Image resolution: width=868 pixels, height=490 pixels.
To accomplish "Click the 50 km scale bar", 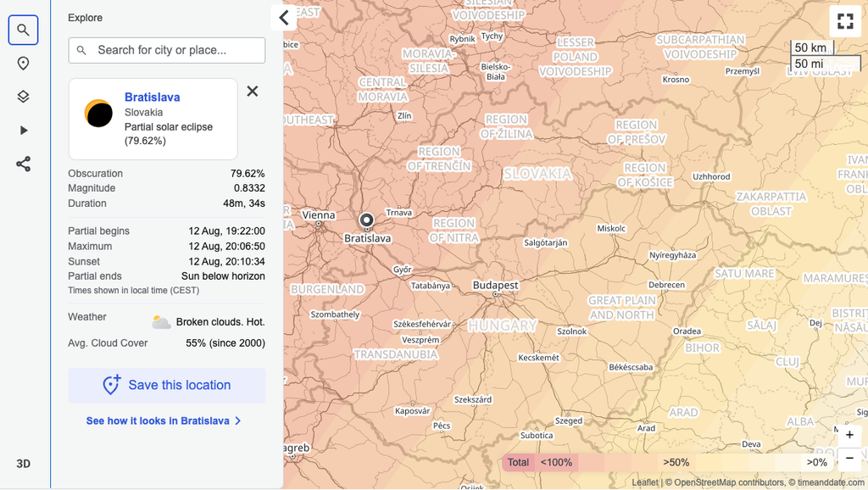I will 811,47.
